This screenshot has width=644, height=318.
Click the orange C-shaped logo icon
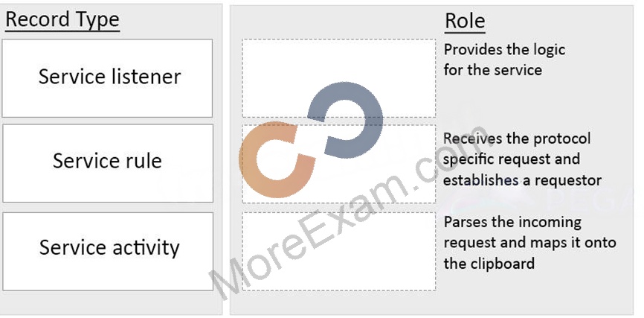coord(277,159)
